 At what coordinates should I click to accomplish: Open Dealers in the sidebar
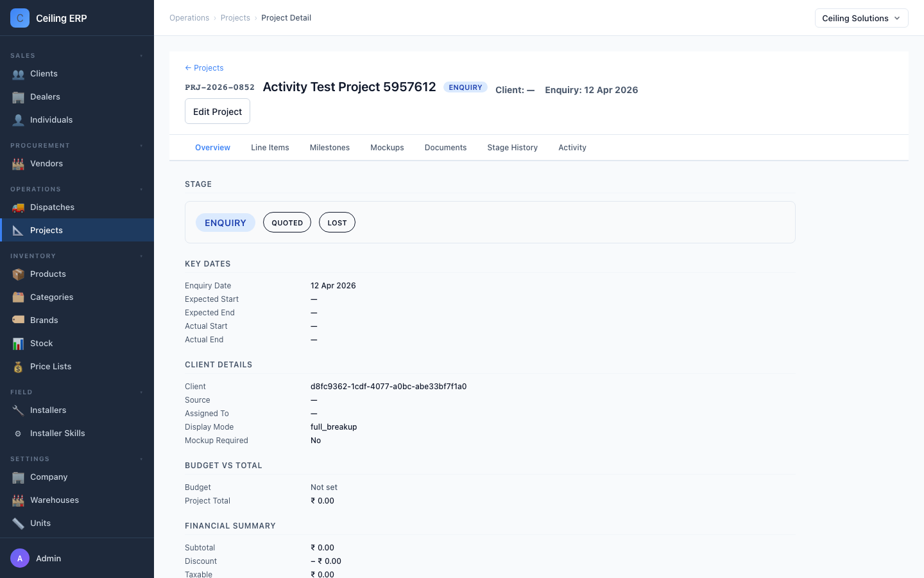pyautogui.click(x=77, y=97)
